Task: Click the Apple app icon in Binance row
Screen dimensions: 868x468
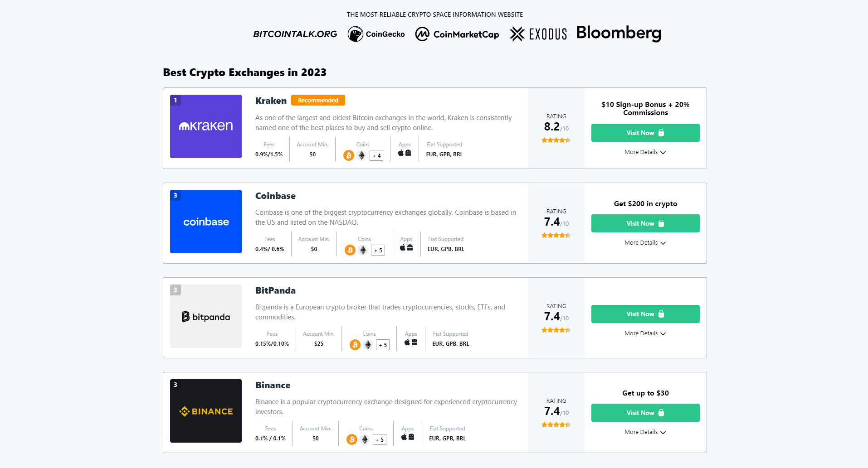Action: click(404, 437)
